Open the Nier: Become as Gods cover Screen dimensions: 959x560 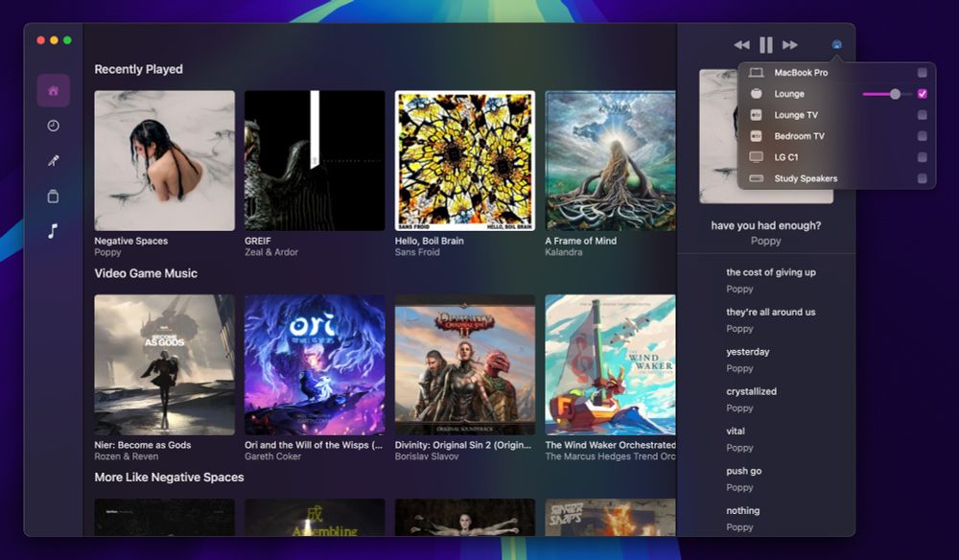point(165,365)
